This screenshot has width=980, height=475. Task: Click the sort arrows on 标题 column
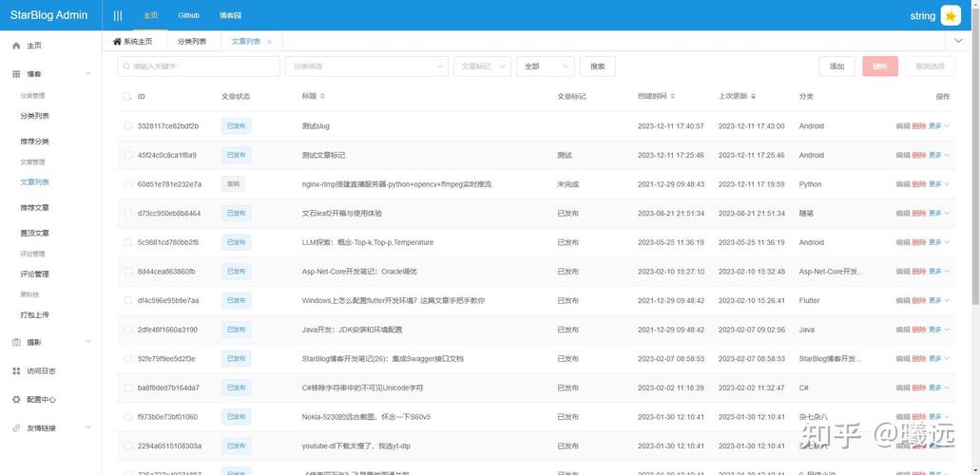point(322,97)
